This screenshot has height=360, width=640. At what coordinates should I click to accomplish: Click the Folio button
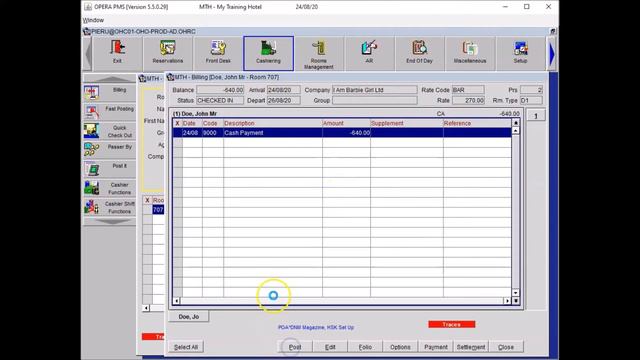pos(365,347)
